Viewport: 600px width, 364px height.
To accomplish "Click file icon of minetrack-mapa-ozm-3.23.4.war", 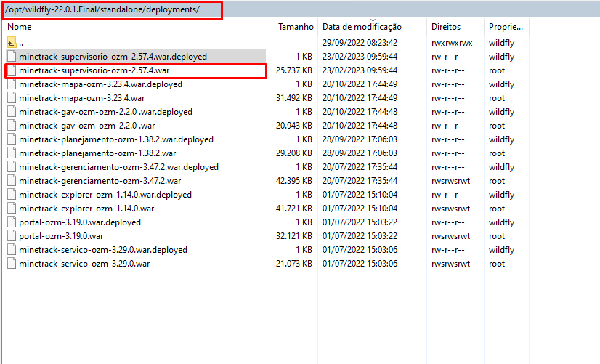I will (x=12, y=98).
